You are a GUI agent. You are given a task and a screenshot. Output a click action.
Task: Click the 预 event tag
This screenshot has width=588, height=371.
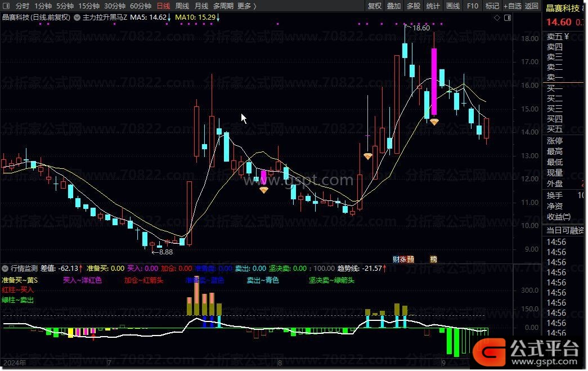(x=411, y=259)
